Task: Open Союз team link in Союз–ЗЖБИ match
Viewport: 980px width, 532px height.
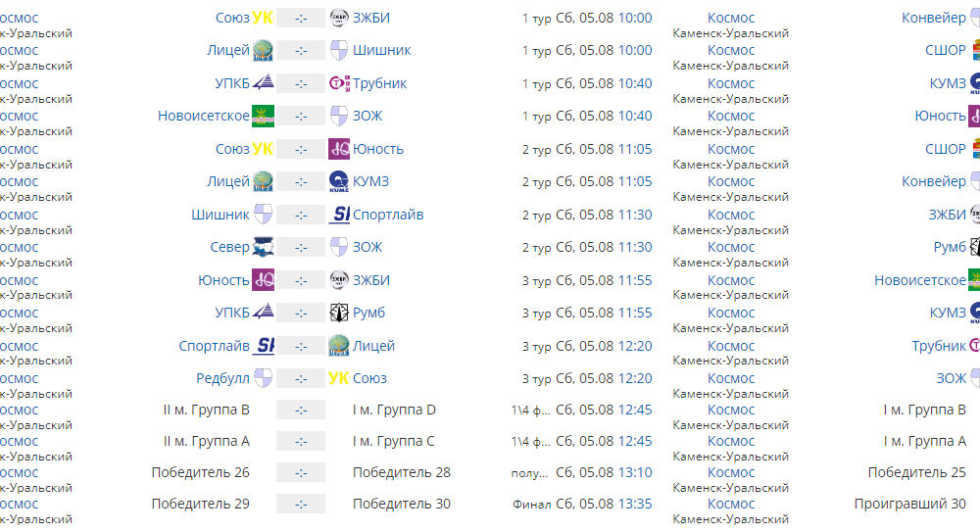Action: pos(232,19)
